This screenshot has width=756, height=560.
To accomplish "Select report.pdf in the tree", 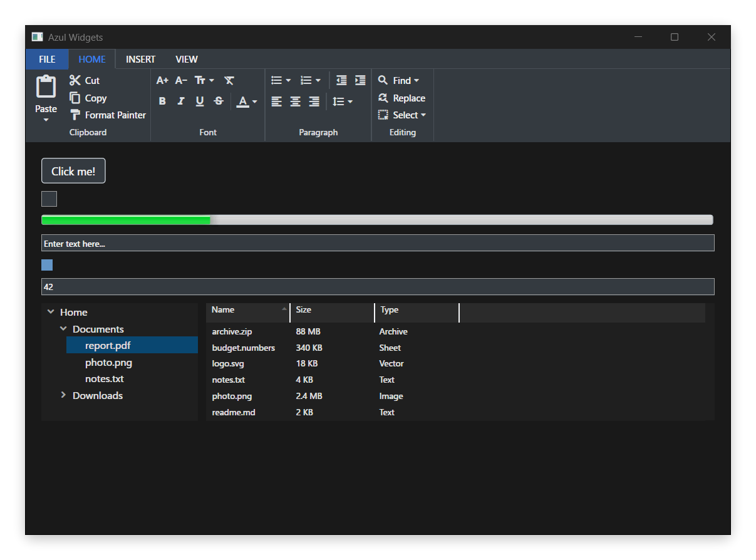I will 132,345.
